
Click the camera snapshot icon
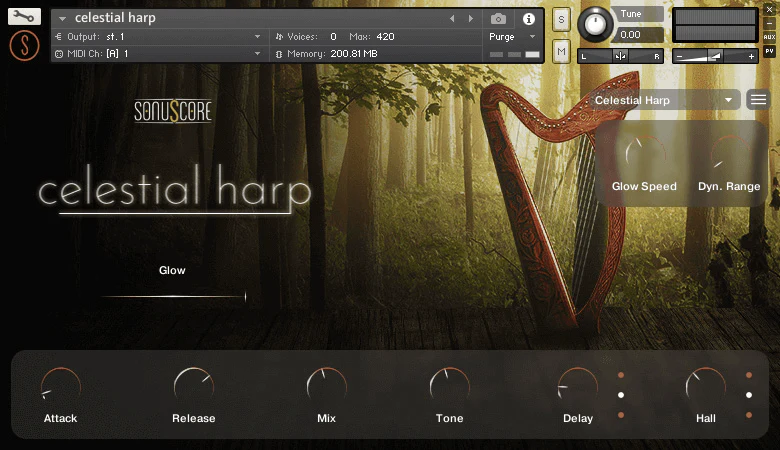tap(498, 19)
